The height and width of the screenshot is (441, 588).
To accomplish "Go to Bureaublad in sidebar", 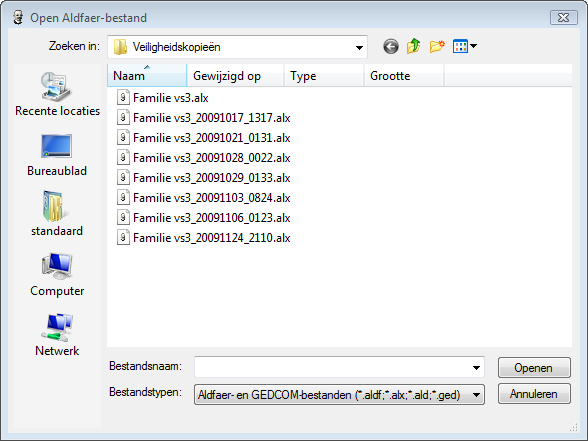I will pos(57,154).
